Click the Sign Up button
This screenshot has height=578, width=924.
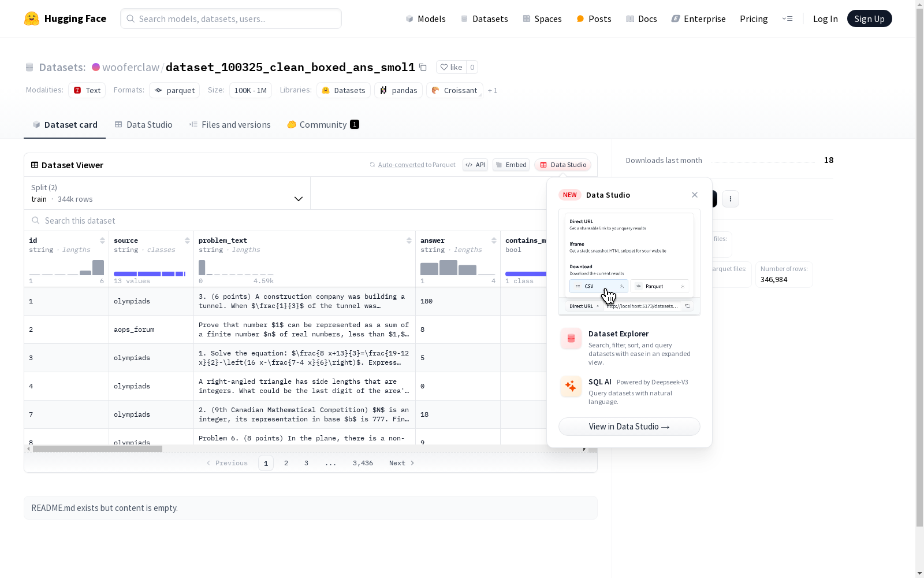click(869, 18)
